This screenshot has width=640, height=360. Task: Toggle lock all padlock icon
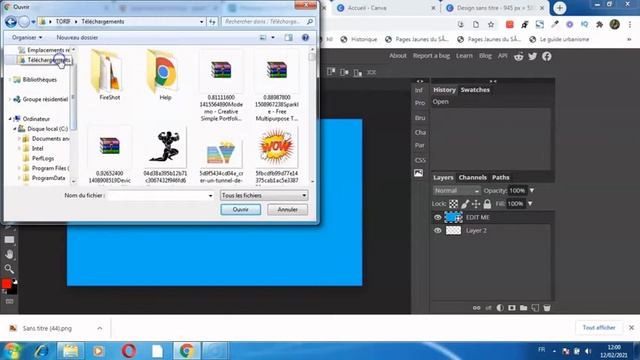coord(487,204)
